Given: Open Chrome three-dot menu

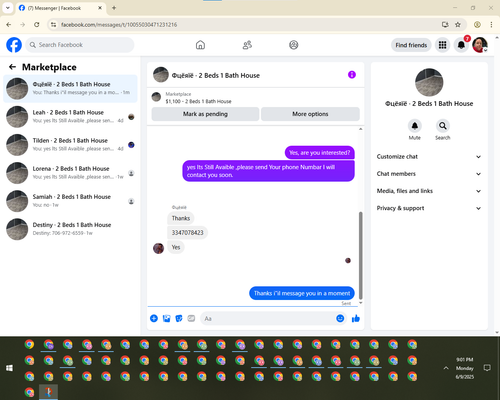Looking at the screenshot, I should click(491, 25).
